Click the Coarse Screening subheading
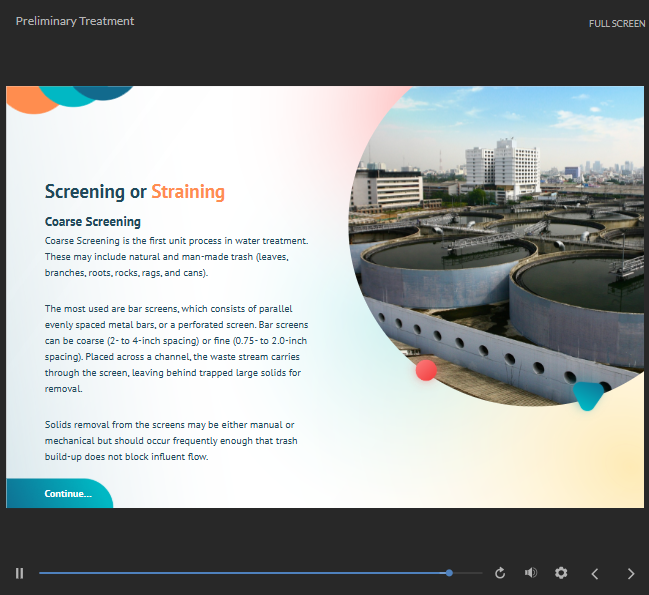Screen dimensions: 649x595 (93, 221)
